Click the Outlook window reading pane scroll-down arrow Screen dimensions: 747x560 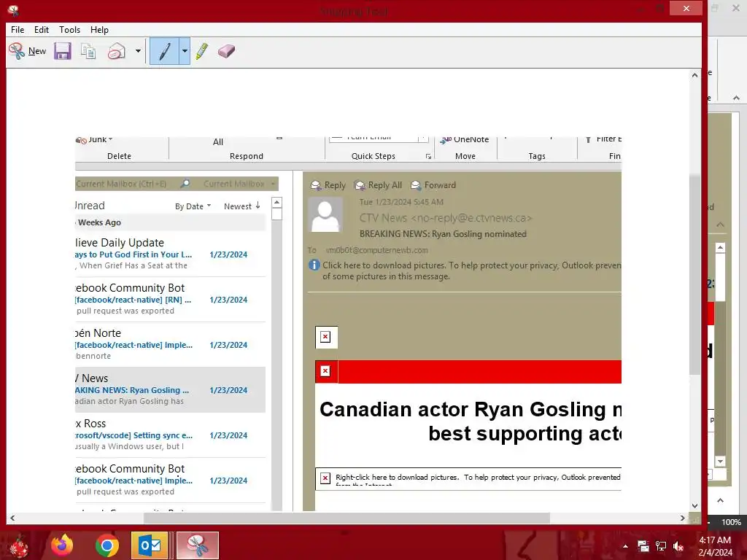point(720,462)
